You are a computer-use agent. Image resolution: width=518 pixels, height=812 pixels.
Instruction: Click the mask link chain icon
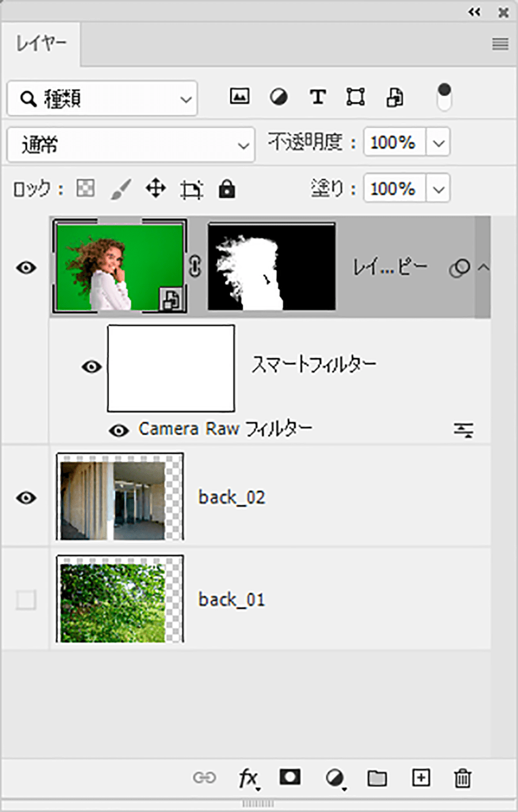pos(195,267)
